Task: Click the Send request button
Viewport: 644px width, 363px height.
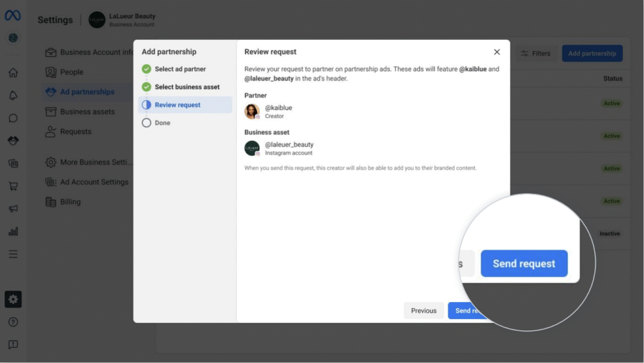Action: coord(524,264)
